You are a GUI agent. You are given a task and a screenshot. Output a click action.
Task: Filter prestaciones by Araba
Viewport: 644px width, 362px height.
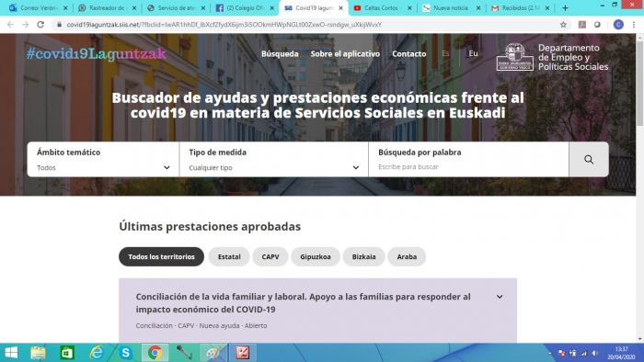pos(407,256)
